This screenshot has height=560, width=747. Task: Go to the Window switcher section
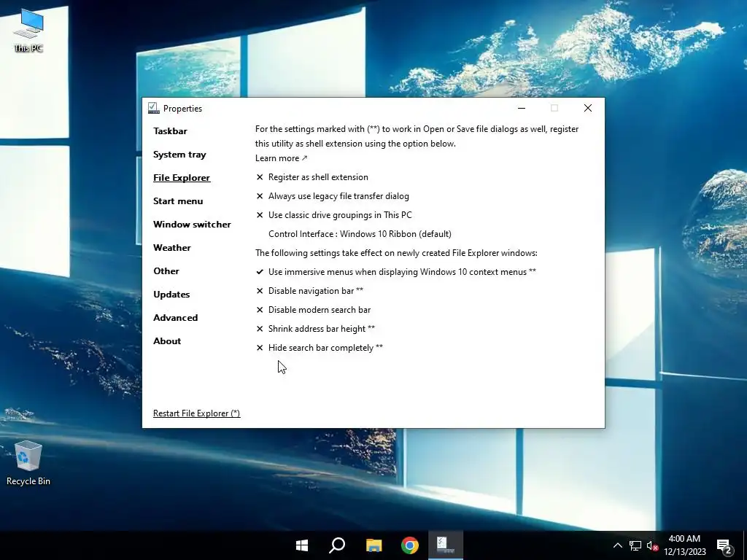(x=192, y=225)
